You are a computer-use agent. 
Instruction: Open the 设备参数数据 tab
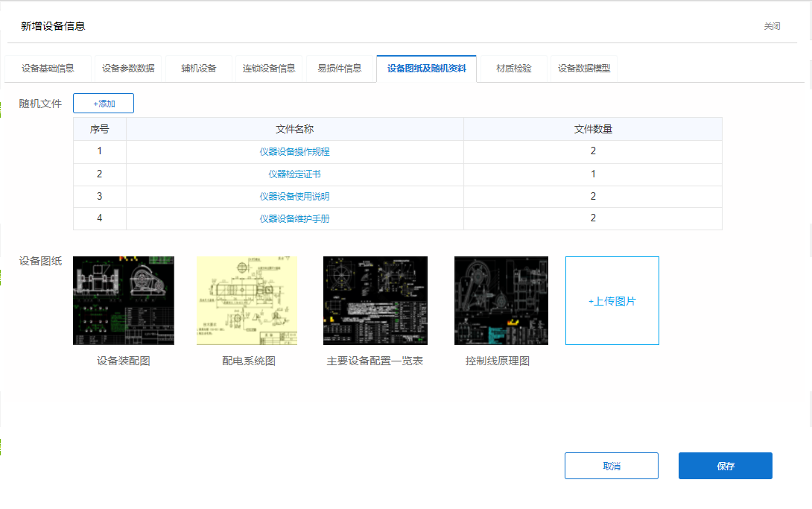coord(128,69)
